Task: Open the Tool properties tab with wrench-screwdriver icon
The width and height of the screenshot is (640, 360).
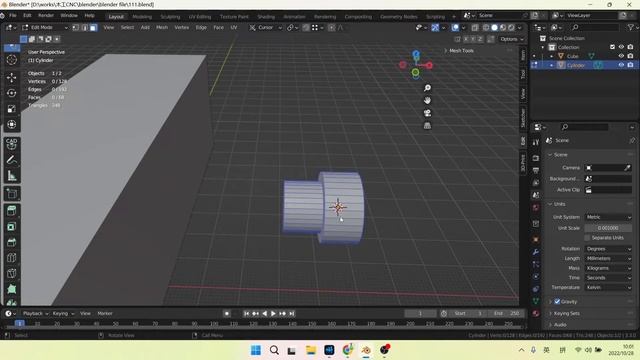Action: point(536,142)
